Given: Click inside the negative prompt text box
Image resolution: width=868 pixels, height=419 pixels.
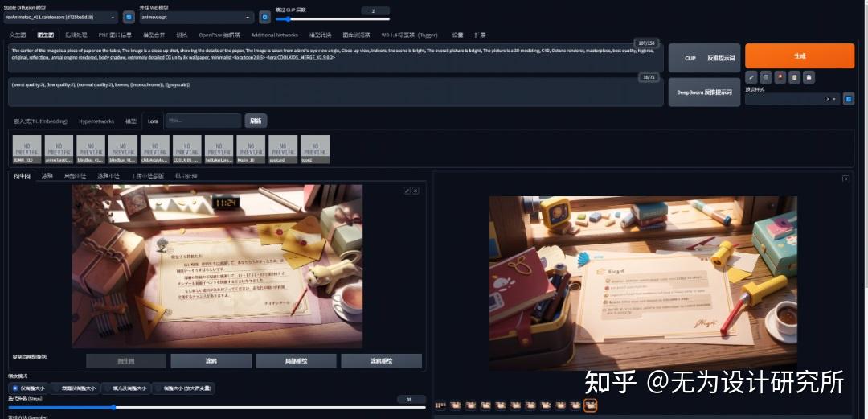Looking at the screenshot, I should click(335, 92).
